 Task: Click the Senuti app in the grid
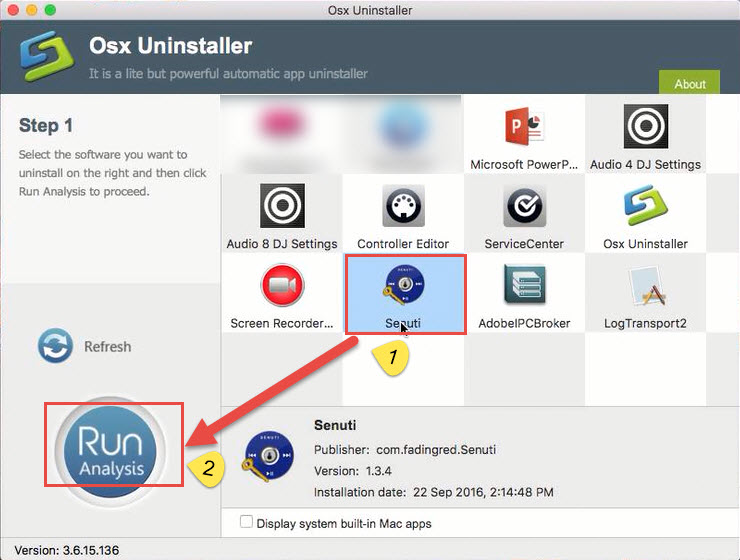tap(403, 289)
